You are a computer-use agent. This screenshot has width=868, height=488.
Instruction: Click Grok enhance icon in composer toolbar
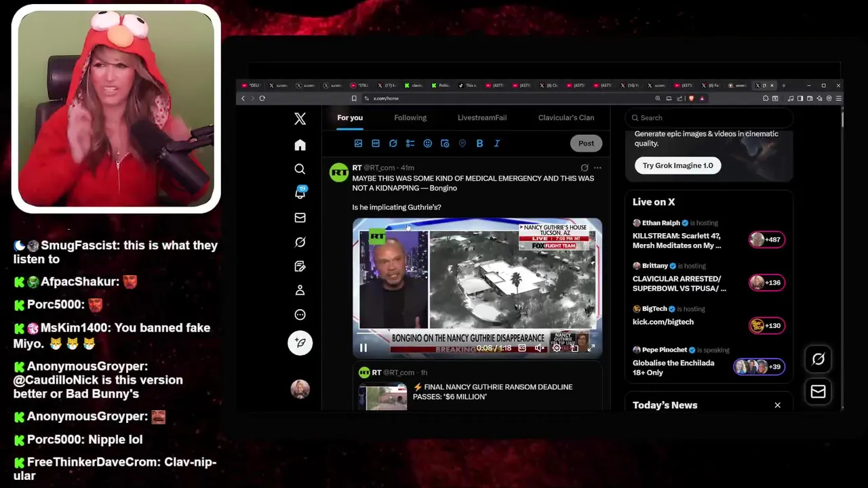(x=393, y=144)
